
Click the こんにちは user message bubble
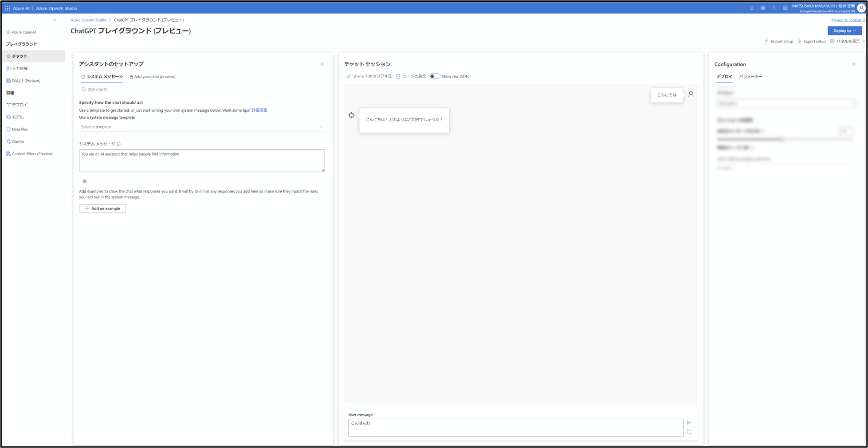click(667, 95)
